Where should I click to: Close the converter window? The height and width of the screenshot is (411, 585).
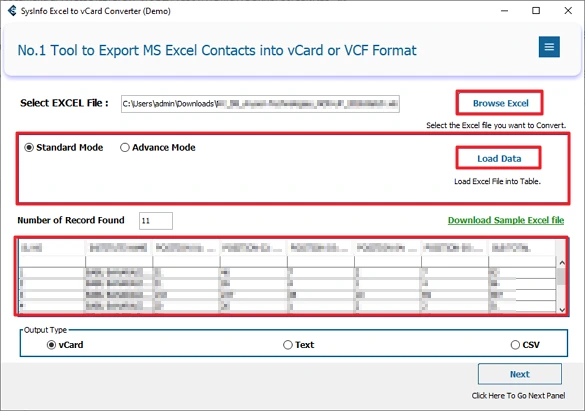point(568,11)
